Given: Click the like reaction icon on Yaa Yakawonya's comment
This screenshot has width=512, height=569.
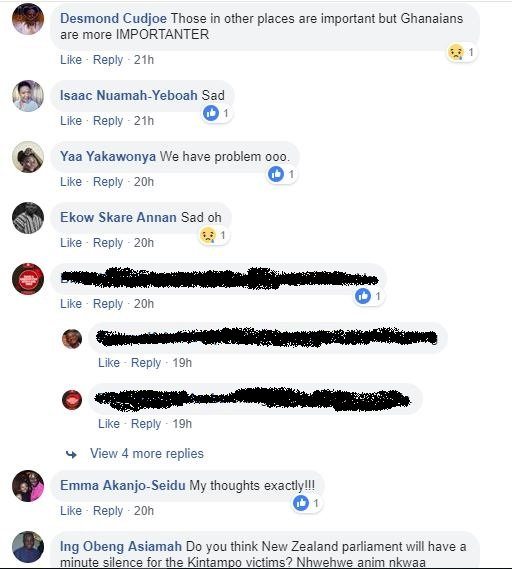Looking at the screenshot, I should coord(276,174).
